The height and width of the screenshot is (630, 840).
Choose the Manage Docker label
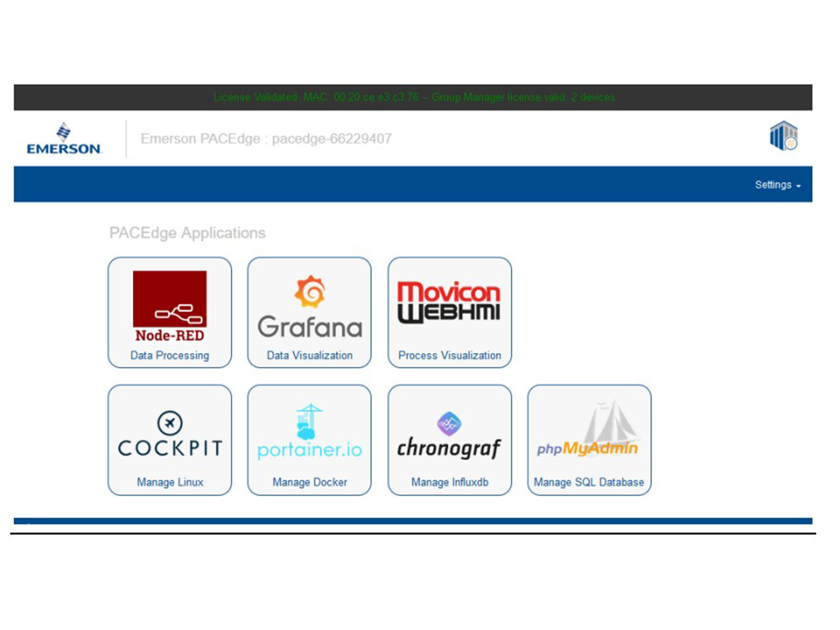tap(309, 482)
